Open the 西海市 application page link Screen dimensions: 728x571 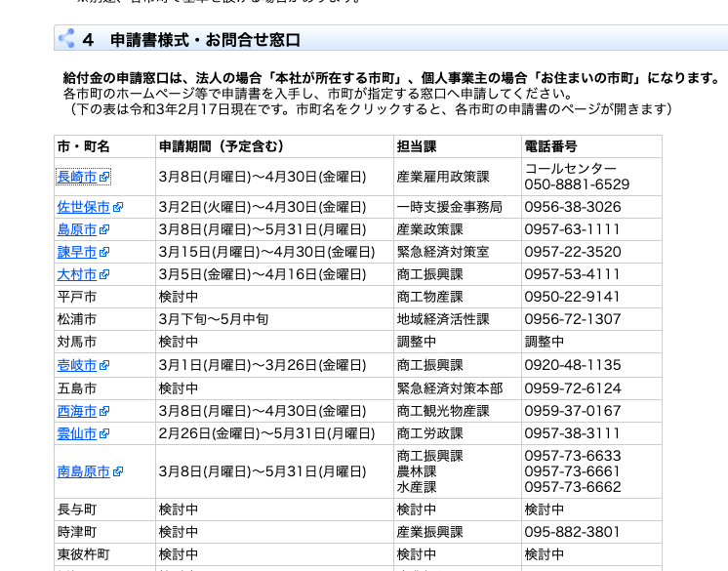pyautogui.click(x=77, y=411)
